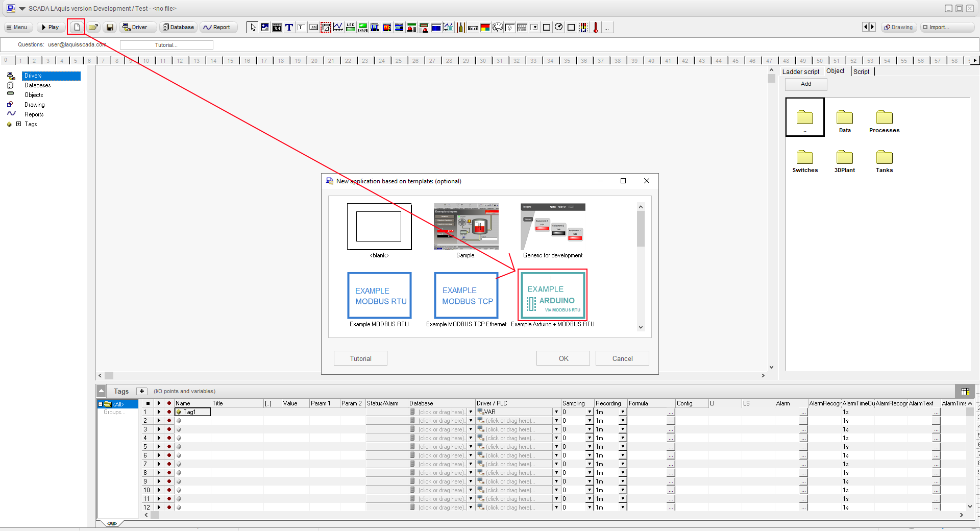980x531 pixels.
Task: Click the Import... button
Action: click(947, 27)
